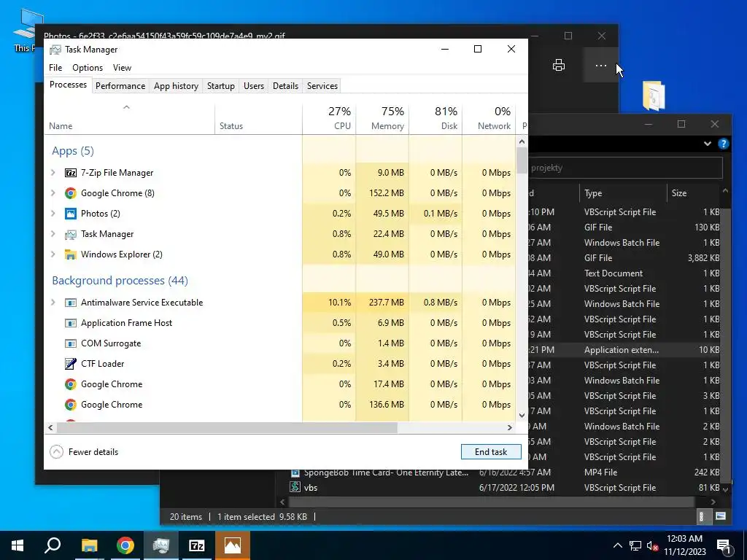Switch to the Users tab
Screen dimensions: 747x560
(x=253, y=86)
